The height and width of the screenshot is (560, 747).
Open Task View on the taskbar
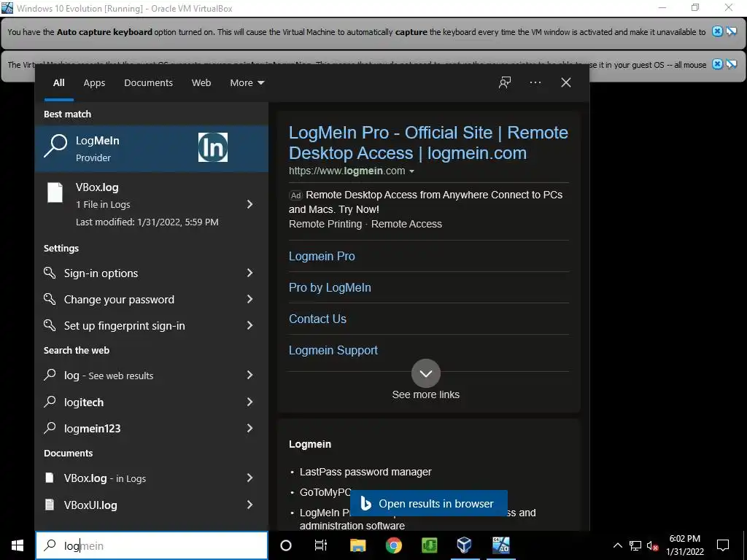(321, 545)
